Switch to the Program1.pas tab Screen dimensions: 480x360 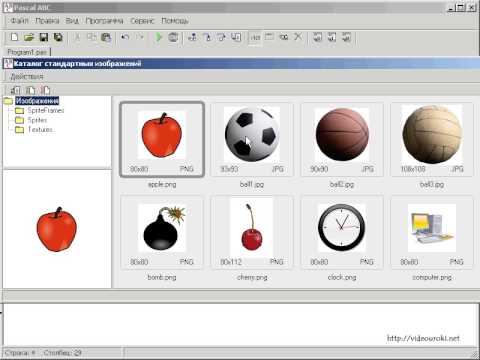(x=27, y=52)
